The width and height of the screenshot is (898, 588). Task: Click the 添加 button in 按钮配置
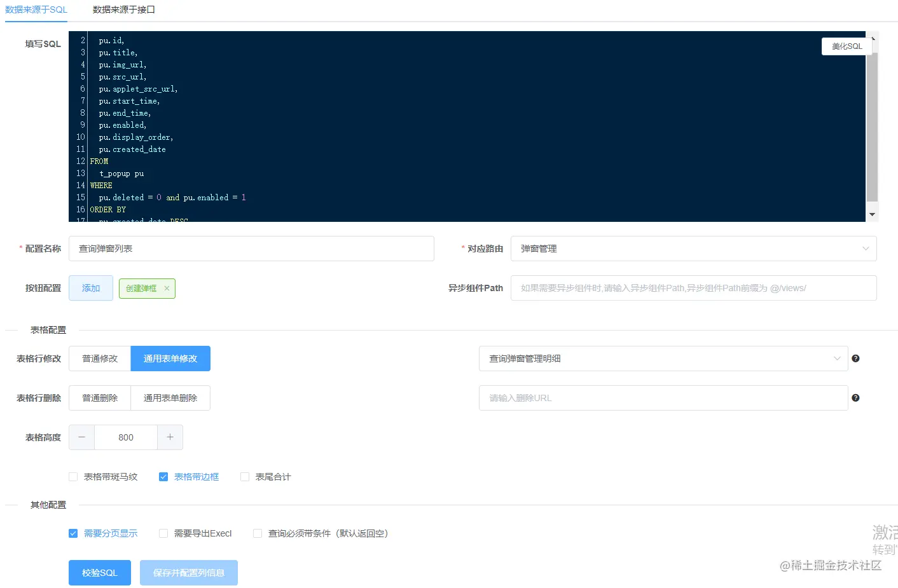click(x=91, y=288)
